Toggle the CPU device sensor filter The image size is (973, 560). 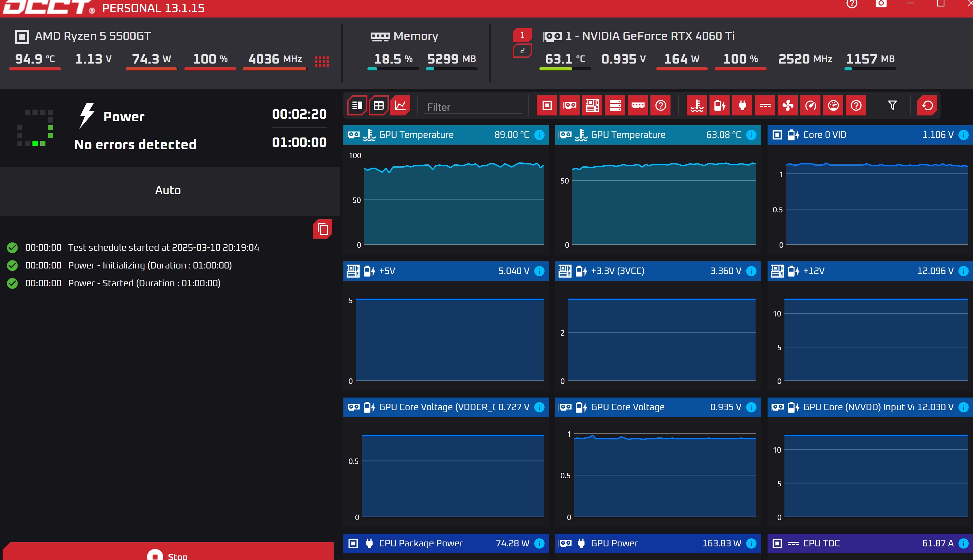(x=547, y=105)
